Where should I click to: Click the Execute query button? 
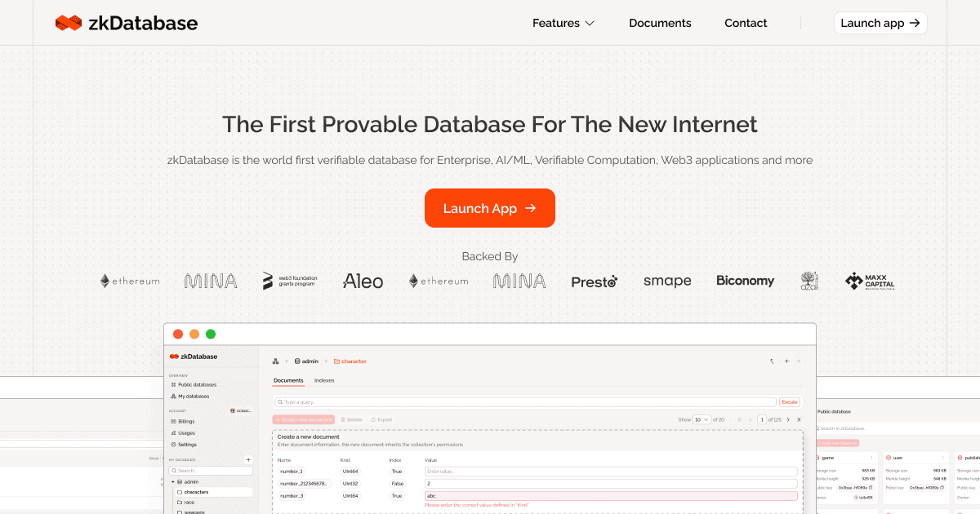tap(789, 402)
